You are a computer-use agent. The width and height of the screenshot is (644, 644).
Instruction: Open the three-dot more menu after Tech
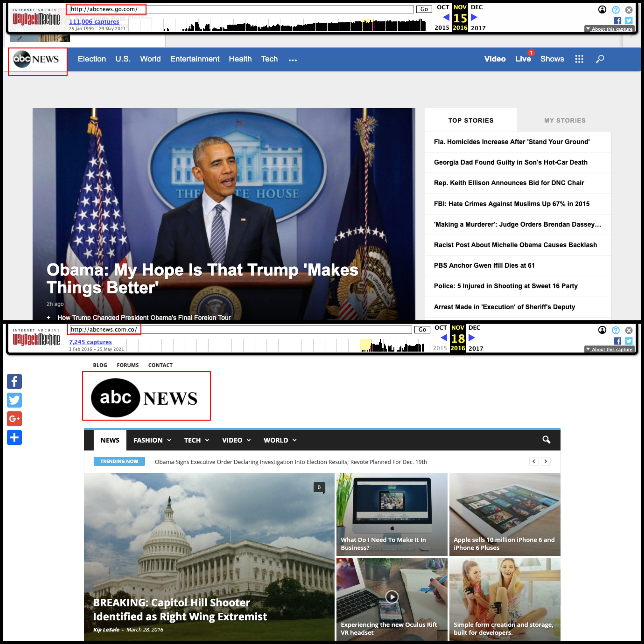coord(293,60)
